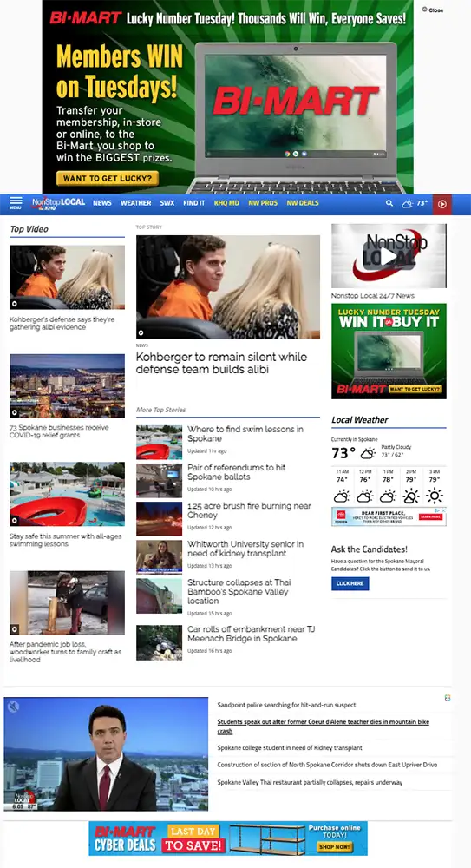Click the search magnifier icon in the navbar
471x868 pixels.
[389, 204]
